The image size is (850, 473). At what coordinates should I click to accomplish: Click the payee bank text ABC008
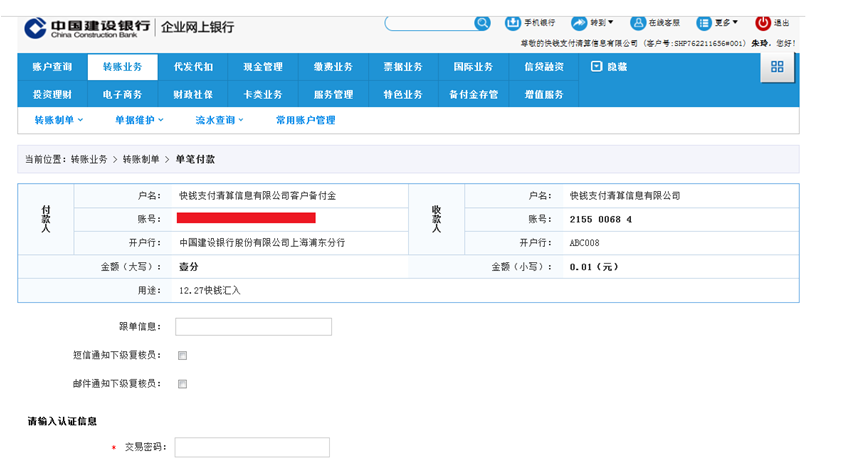(584, 243)
